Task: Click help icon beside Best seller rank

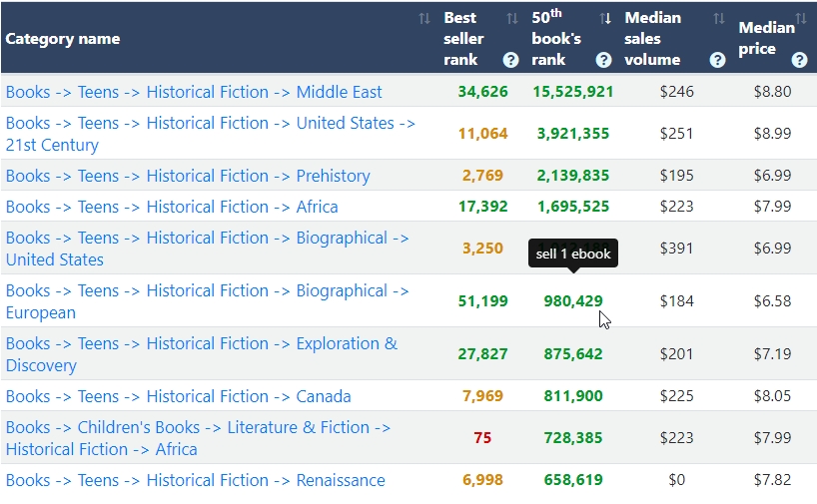Action: click(x=511, y=60)
